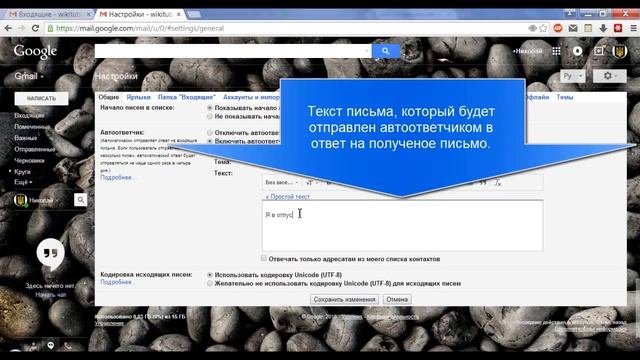Open the Николай chat status dropdown
This screenshot has height=360, width=640.
point(44,200)
